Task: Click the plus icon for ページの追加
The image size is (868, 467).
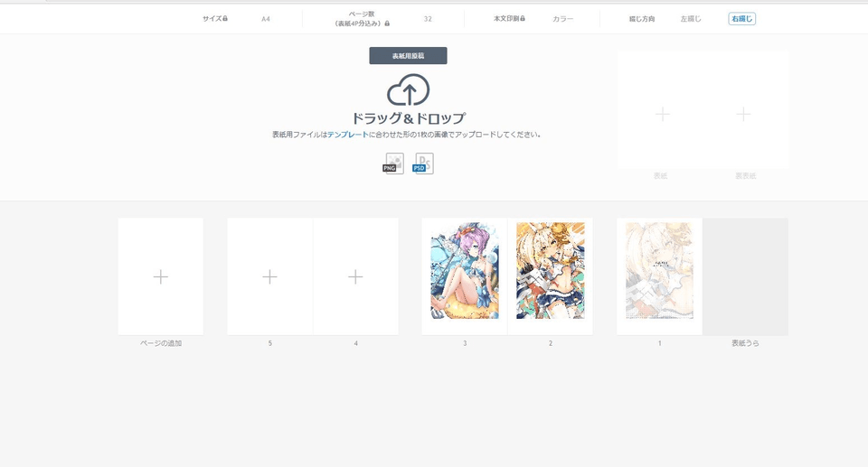Action: click(161, 276)
